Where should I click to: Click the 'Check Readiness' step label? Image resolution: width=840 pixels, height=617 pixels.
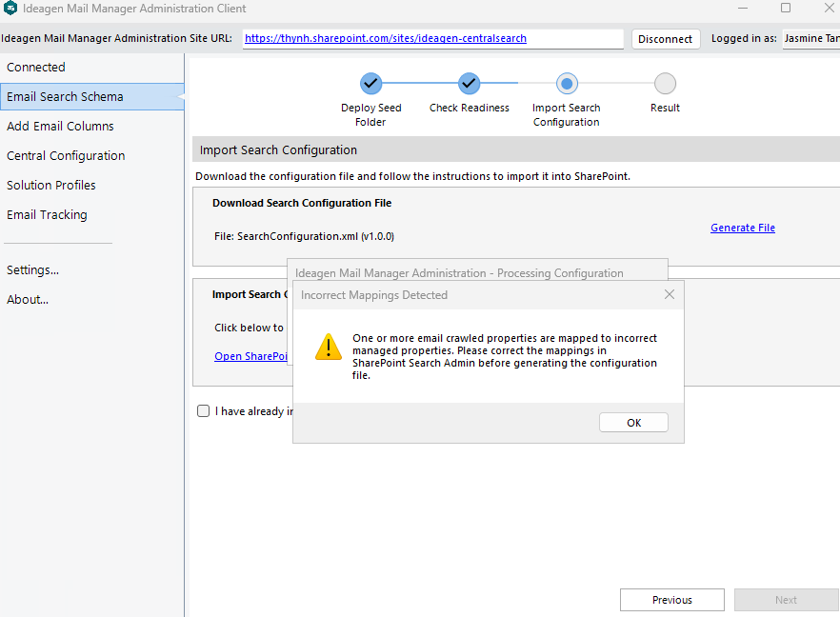point(469,108)
